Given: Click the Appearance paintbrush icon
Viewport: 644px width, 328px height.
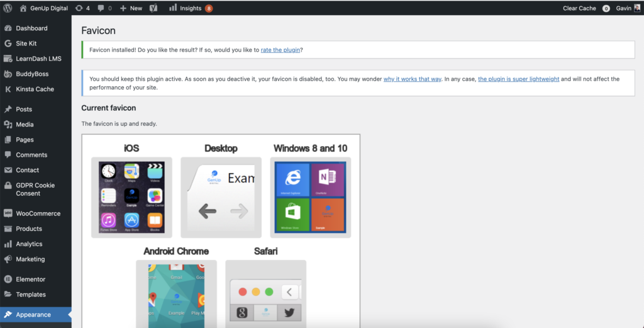Looking at the screenshot, I should 8,315.
